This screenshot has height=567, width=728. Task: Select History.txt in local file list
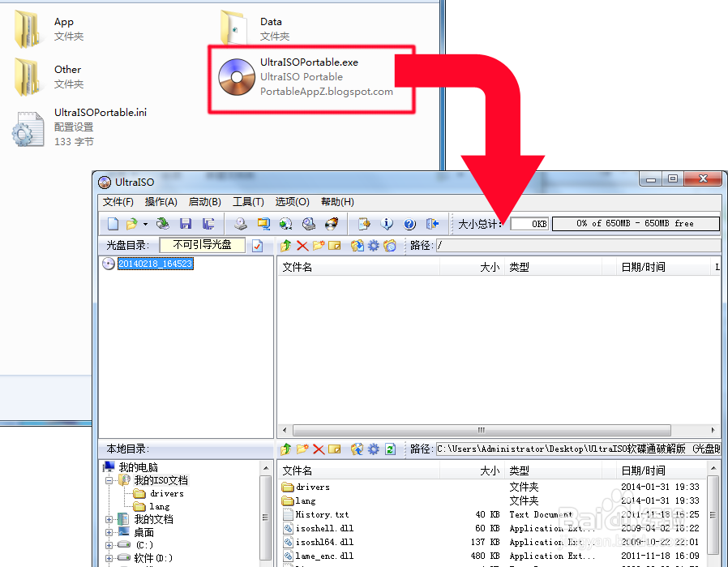pos(322,514)
